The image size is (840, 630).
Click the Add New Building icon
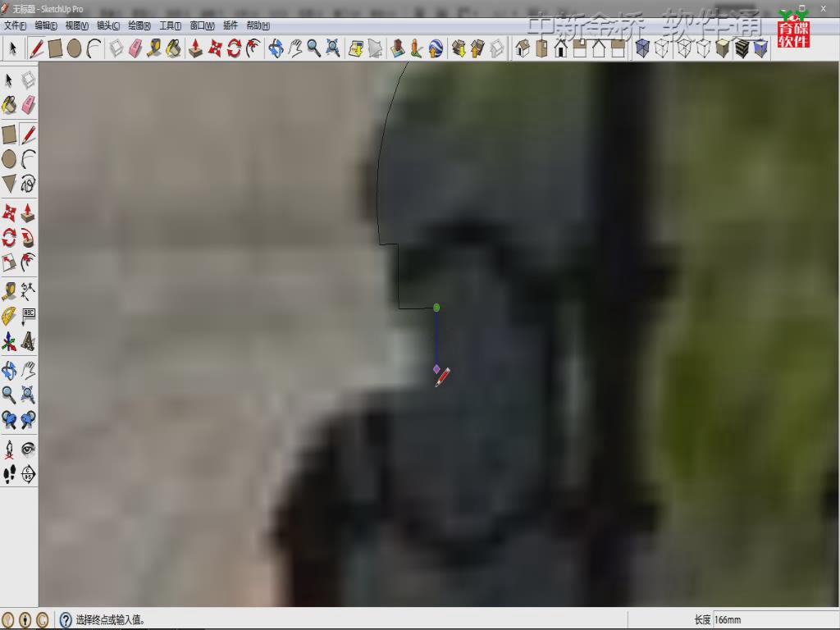point(398,48)
